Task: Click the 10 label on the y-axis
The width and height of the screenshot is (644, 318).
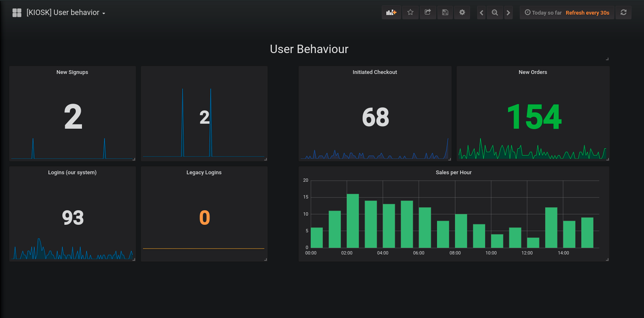Action: coord(305,214)
